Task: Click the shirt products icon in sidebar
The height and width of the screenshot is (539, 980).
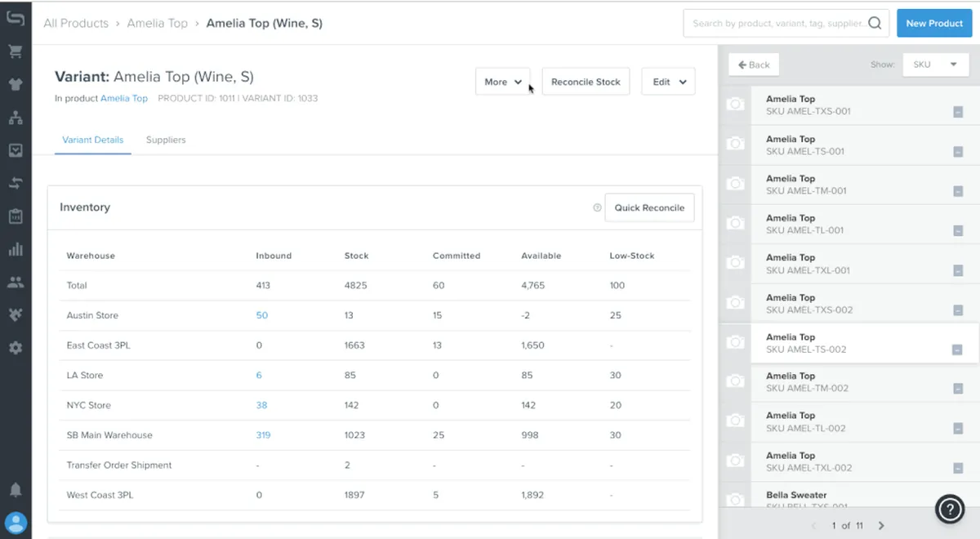Action: coord(16,85)
